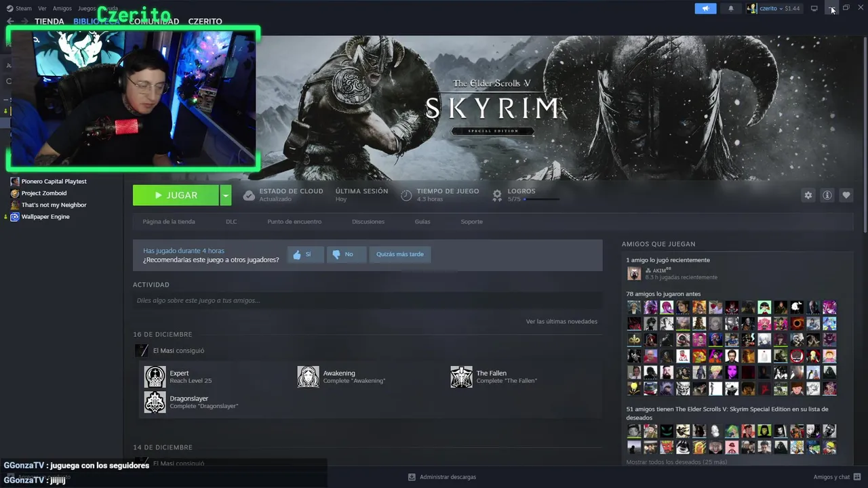The width and height of the screenshot is (868, 488).
Task: Click the downloads icon beside Administrar descargas
Action: [412, 477]
